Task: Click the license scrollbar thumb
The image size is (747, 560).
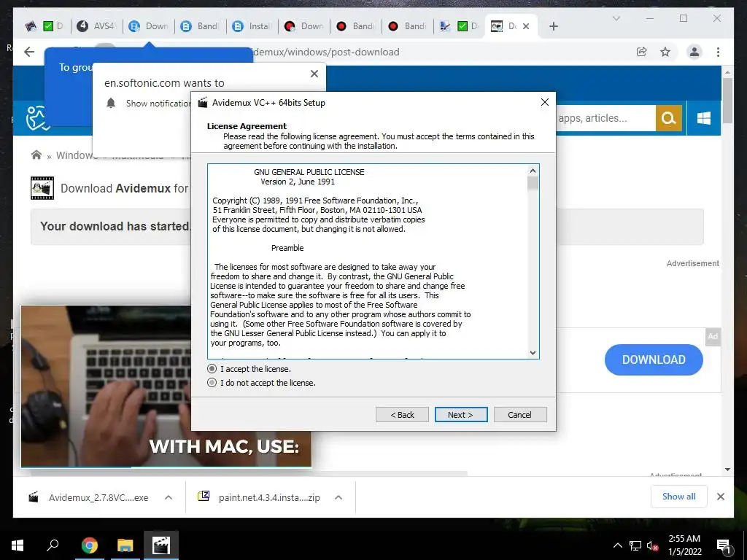Action: (x=533, y=183)
